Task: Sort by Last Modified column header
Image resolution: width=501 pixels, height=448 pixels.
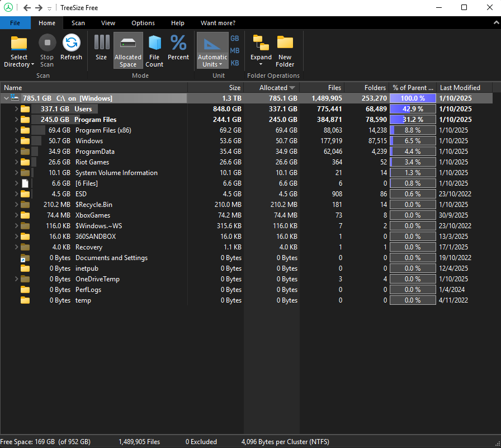Action: pos(465,88)
